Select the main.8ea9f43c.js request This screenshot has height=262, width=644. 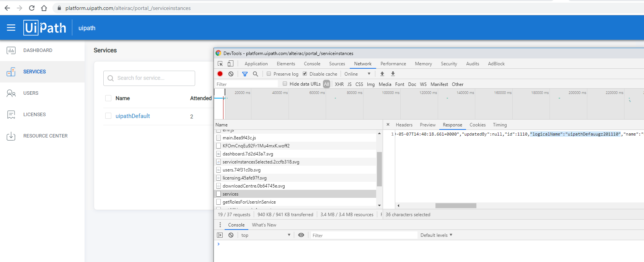pos(295,138)
